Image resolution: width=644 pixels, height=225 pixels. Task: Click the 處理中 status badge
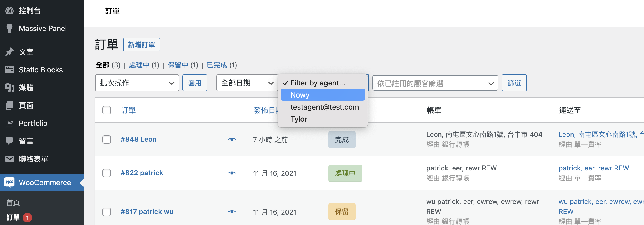tap(345, 173)
